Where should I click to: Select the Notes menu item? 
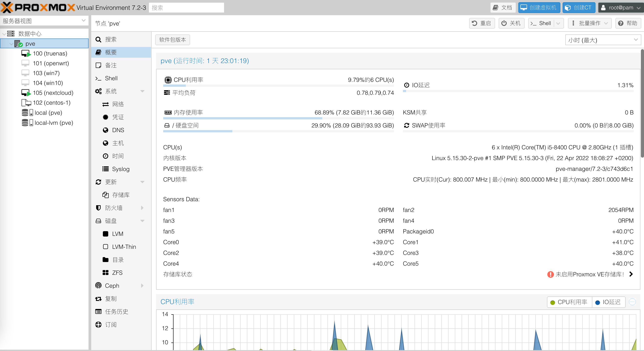[110, 65]
